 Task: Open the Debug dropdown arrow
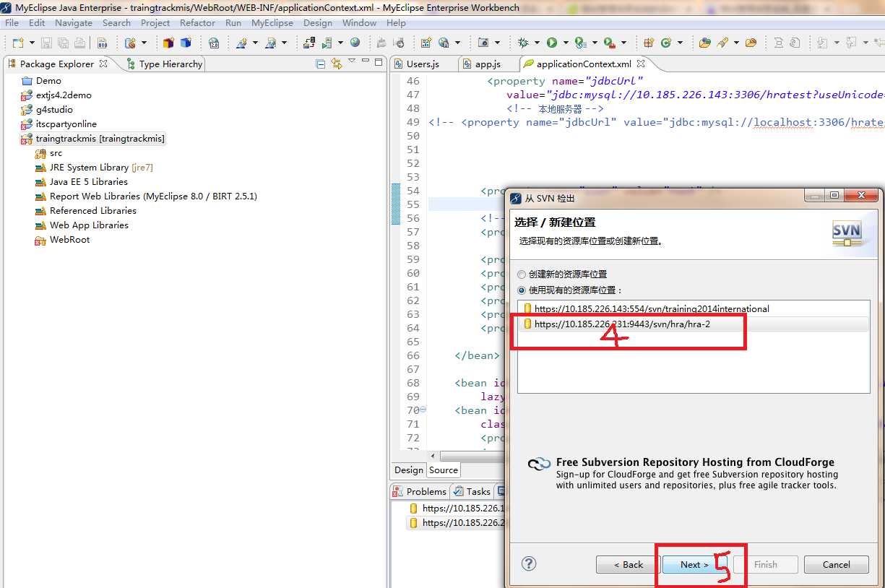point(537,43)
